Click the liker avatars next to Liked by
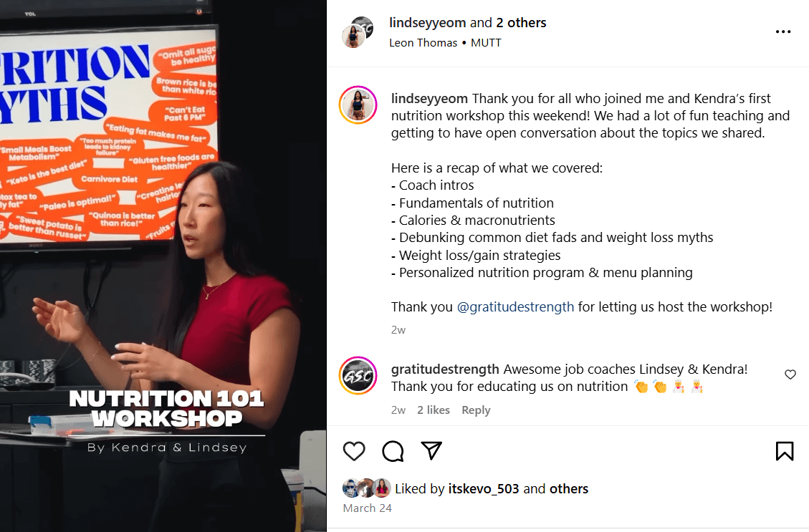The height and width of the screenshot is (532, 809). coord(367,488)
